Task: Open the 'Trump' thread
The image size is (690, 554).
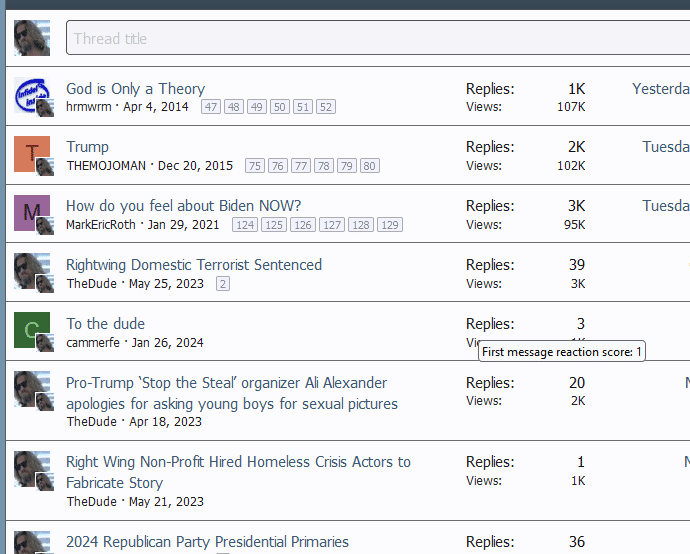Action: point(87,147)
